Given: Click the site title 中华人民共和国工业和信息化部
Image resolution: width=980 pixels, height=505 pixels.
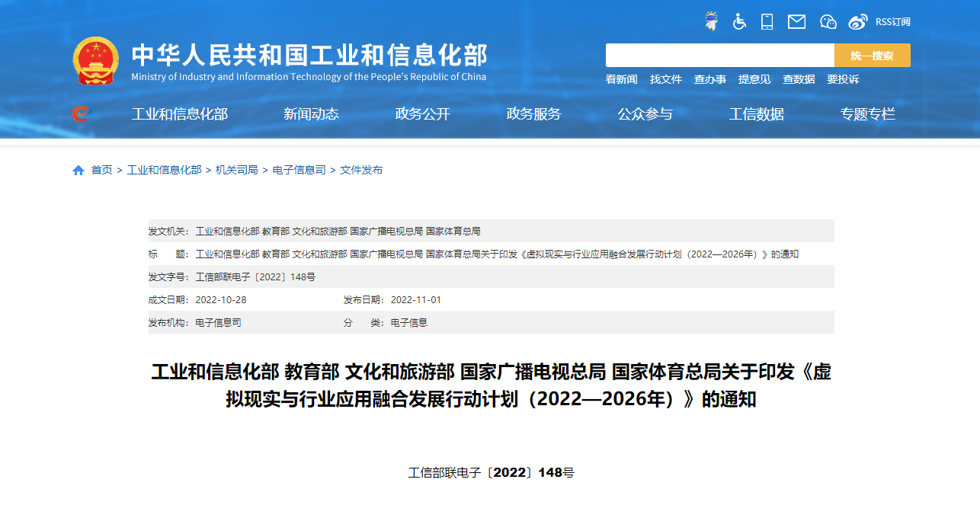Looking at the screenshot, I should (309, 55).
